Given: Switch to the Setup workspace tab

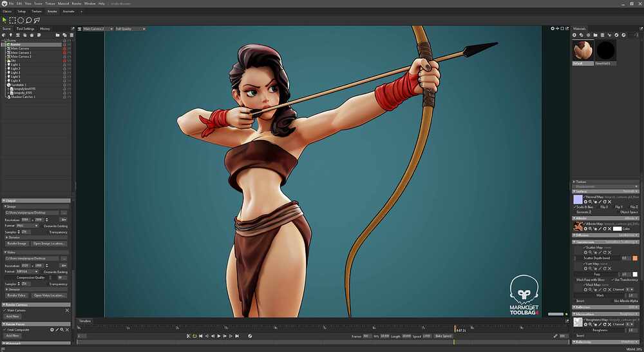Looking at the screenshot, I should point(21,12).
